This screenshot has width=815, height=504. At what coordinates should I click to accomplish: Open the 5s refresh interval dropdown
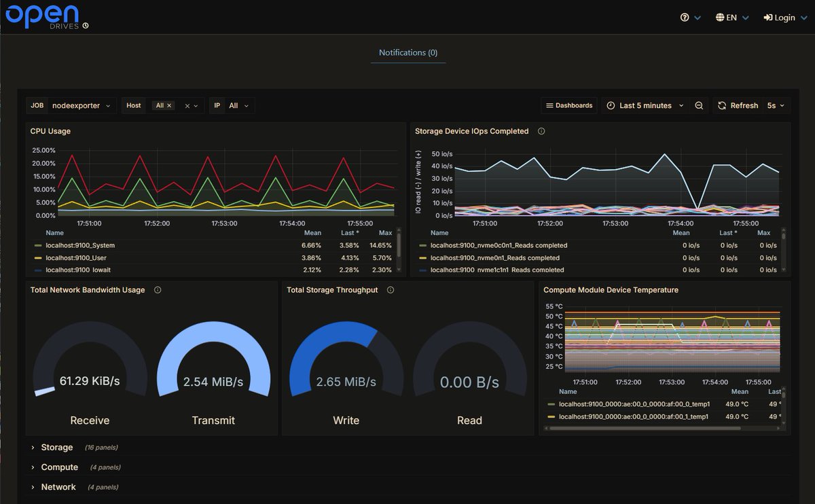coord(776,105)
